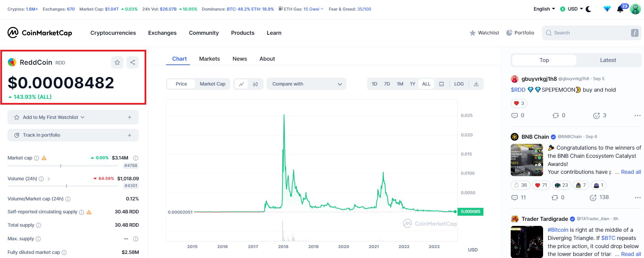Click the circulating supply warning triangle
The height and width of the screenshot is (258, 644).
click(x=89, y=212)
